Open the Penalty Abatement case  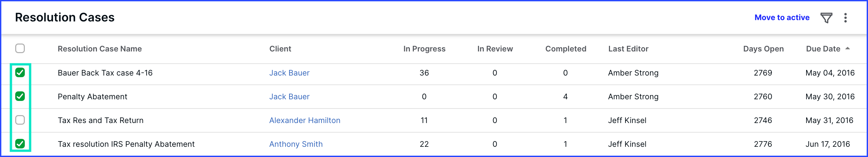pos(92,97)
